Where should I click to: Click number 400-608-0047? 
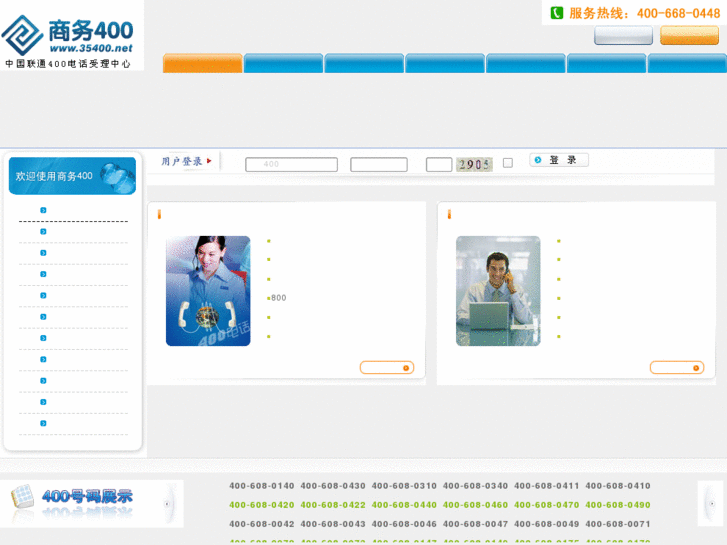coord(475,524)
